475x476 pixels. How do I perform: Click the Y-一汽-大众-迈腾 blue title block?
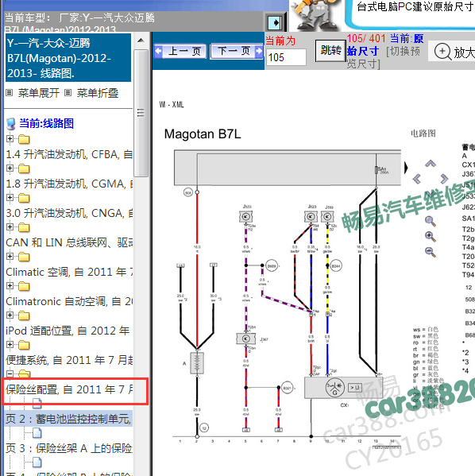click(x=68, y=58)
